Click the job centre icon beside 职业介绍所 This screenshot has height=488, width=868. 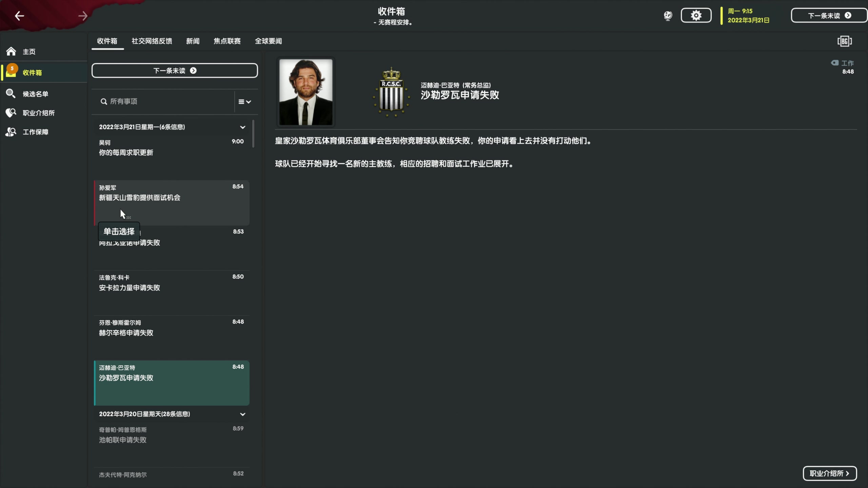click(11, 113)
